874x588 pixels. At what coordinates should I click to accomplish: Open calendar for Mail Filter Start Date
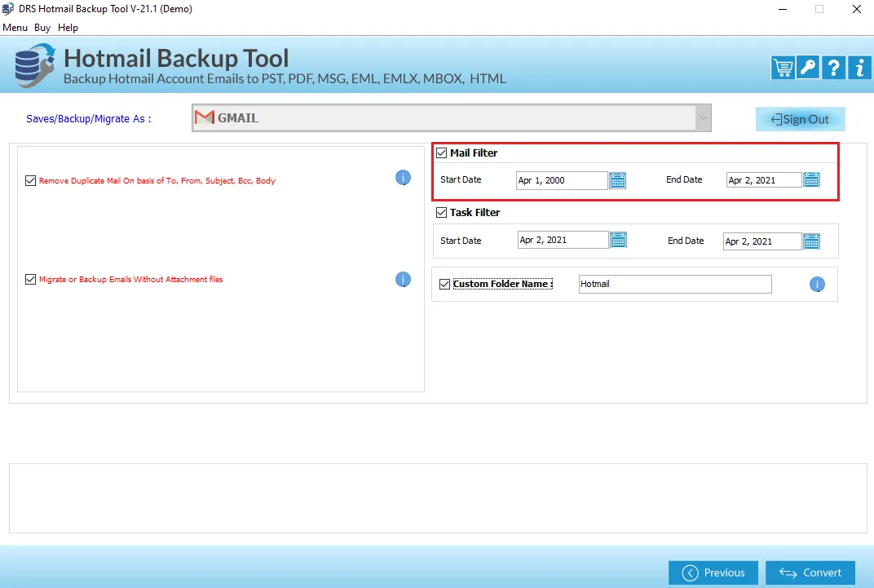tap(618, 180)
